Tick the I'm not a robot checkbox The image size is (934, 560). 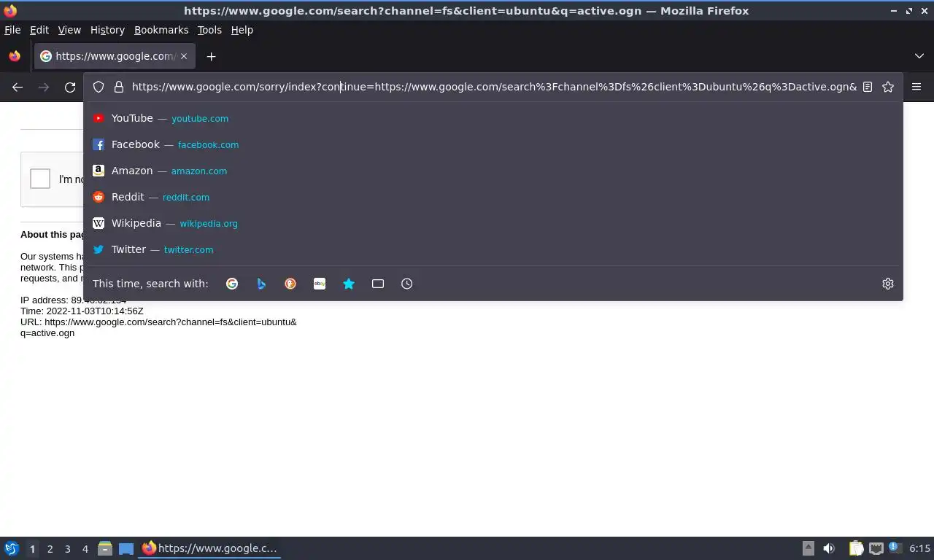coord(40,179)
